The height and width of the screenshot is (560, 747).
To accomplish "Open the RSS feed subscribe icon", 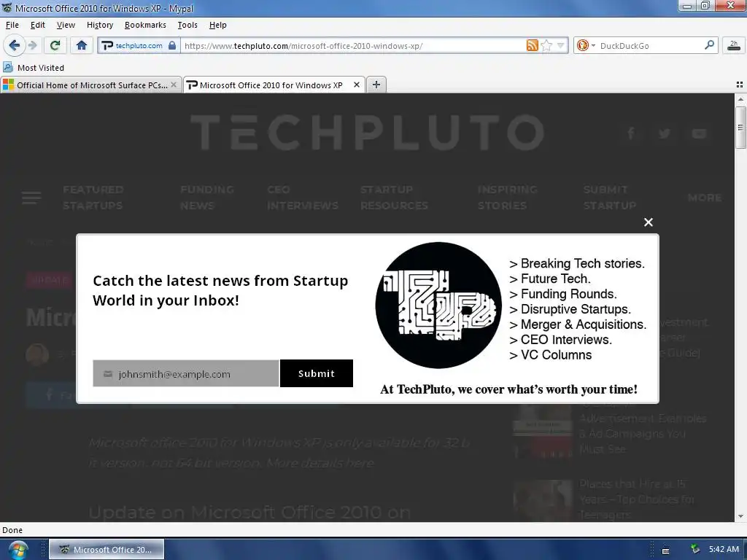I will [532, 46].
